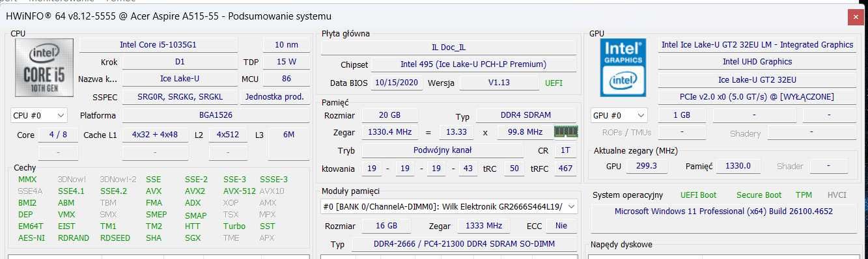Screen dimensions: 868x259
Task: Click the VMX feature label
Action: tap(66, 215)
